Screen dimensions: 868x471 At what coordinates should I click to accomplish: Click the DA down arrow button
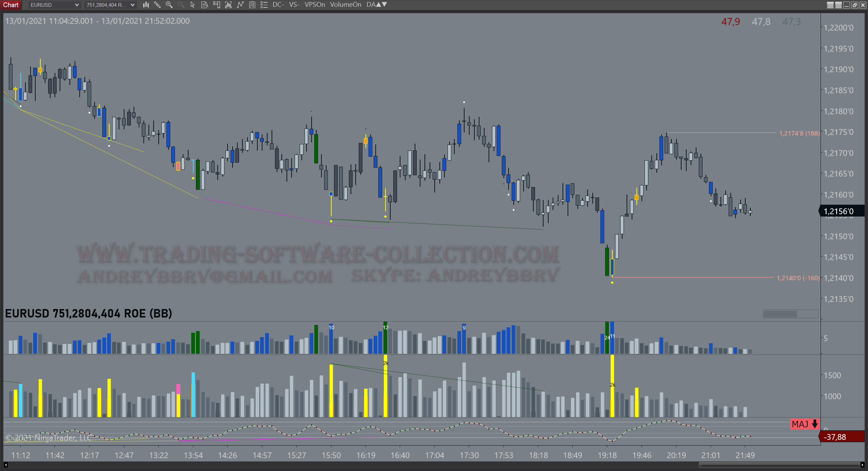[x=384, y=4]
